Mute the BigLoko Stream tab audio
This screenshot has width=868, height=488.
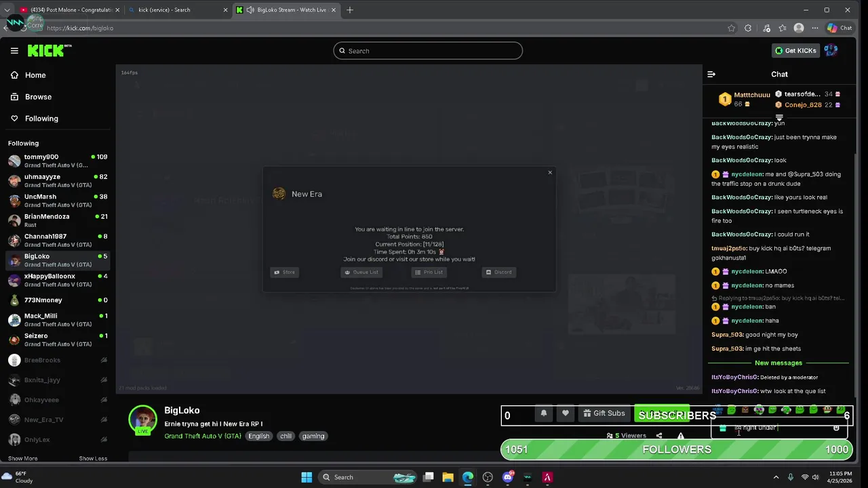pos(250,10)
